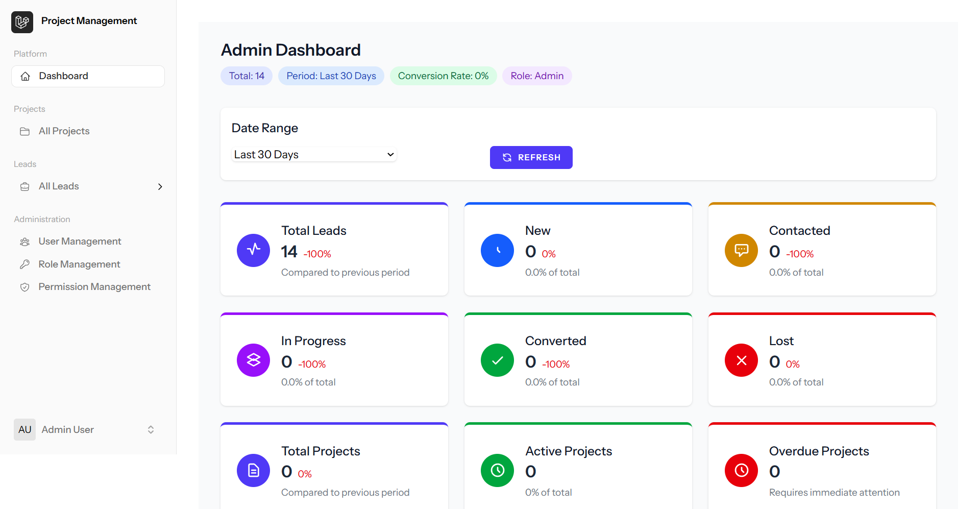This screenshot has width=980, height=509.
Task: Select Permission Management in Administration
Action: coord(94,287)
